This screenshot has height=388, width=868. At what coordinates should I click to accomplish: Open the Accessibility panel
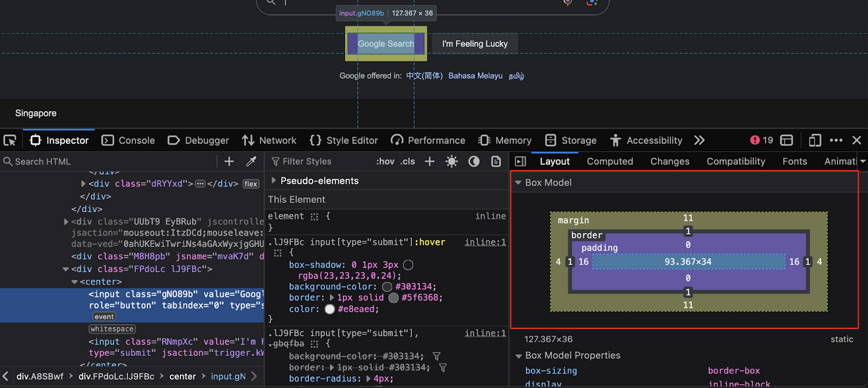[646, 140]
